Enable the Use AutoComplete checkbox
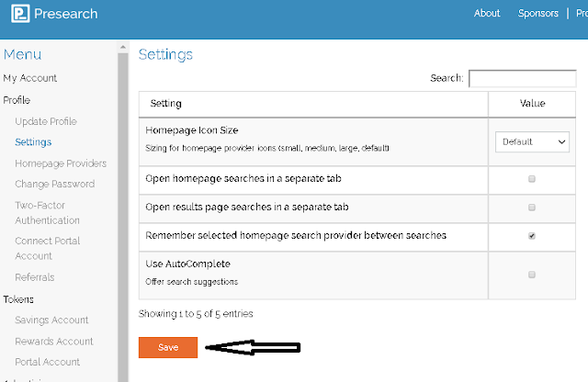This screenshot has width=588, height=382. pyautogui.click(x=532, y=275)
